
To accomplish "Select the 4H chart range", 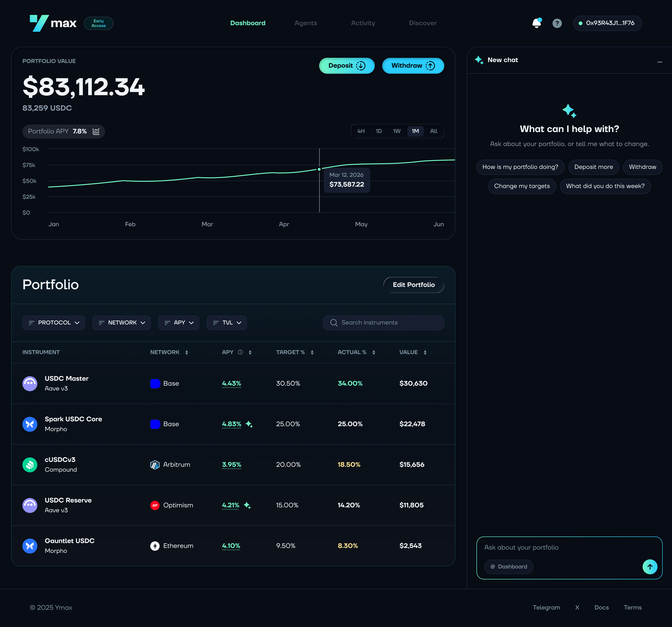I will (x=361, y=131).
